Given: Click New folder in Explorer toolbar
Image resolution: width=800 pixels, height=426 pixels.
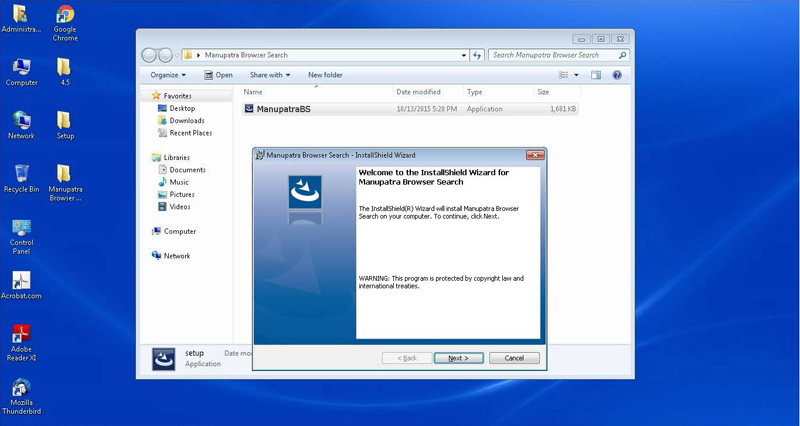Looking at the screenshot, I should click(325, 75).
